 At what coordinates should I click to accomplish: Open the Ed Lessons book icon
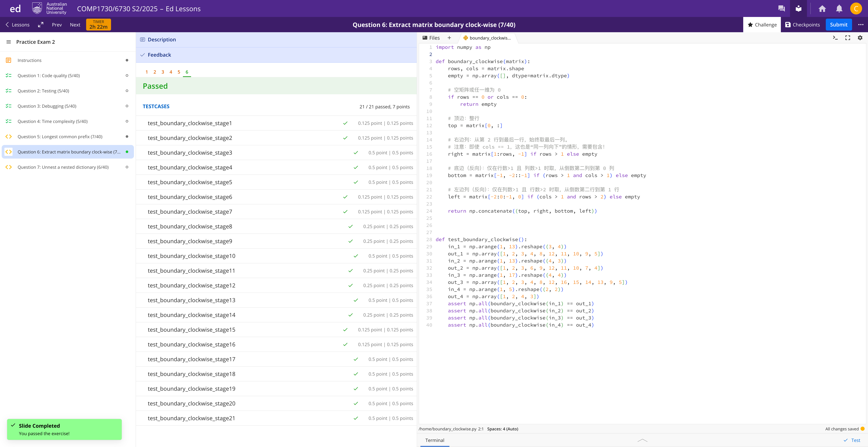(798, 8)
